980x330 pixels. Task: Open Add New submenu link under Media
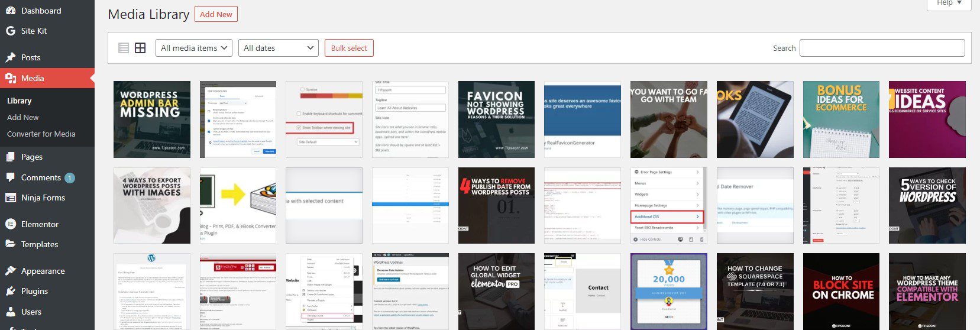(23, 117)
